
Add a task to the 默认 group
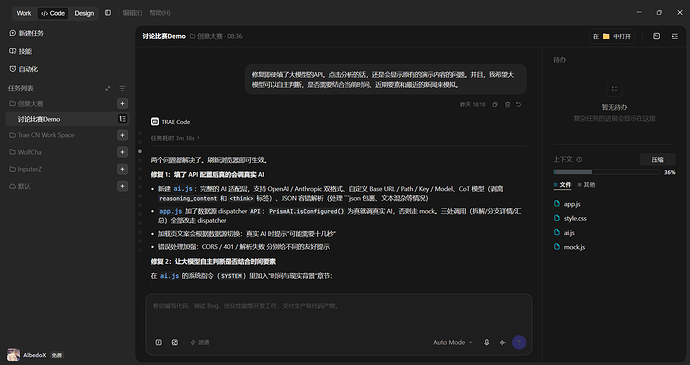pyautogui.click(x=122, y=186)
